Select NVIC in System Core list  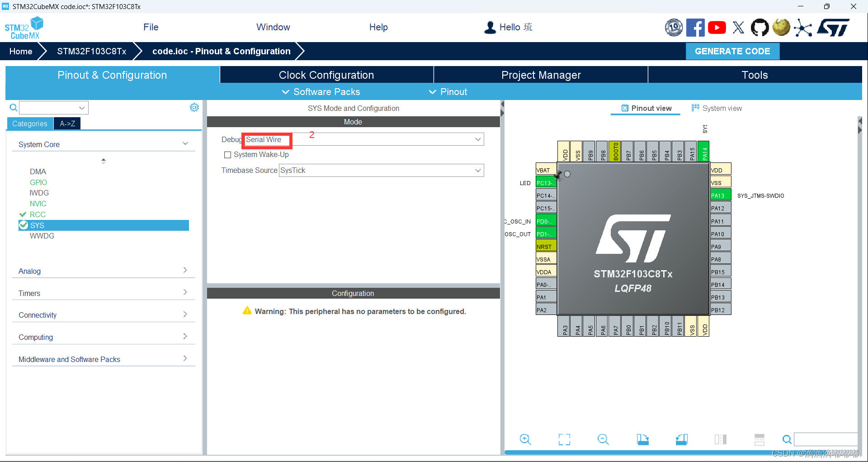(38, 204)
